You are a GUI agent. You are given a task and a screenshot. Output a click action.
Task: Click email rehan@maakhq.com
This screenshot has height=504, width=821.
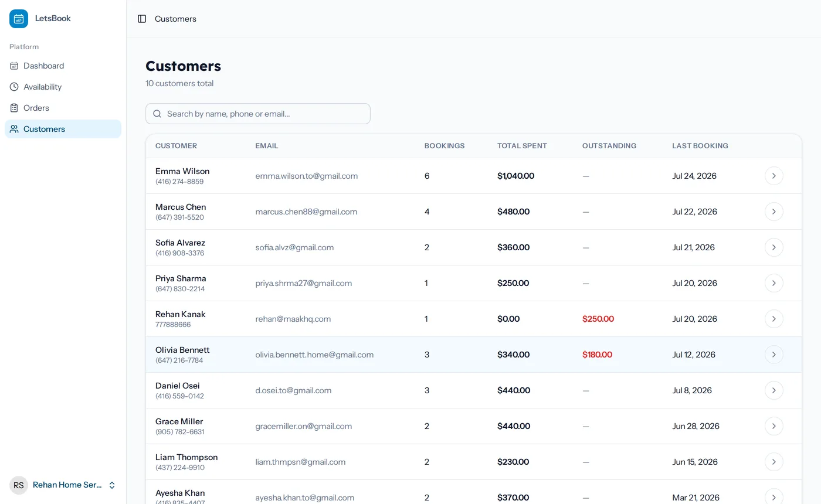(x=293, y=319)
